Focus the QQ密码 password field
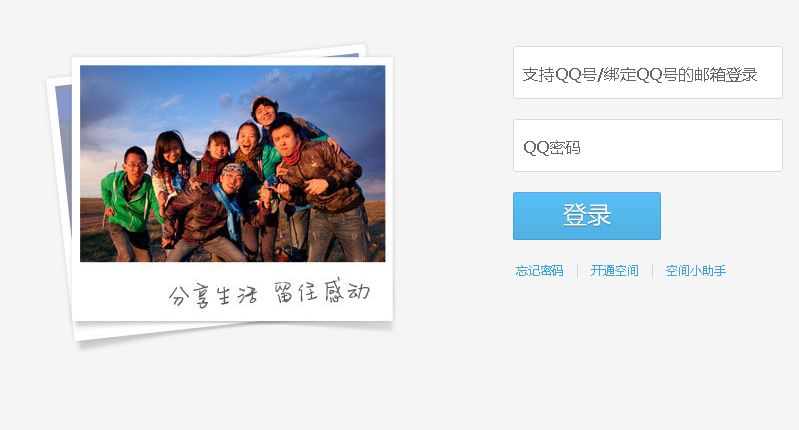 pyautogui.click(x=648, y=146)
